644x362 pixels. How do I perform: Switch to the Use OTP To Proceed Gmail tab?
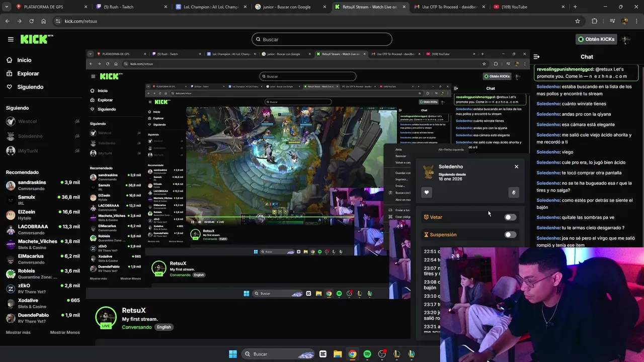pos(449,7)
